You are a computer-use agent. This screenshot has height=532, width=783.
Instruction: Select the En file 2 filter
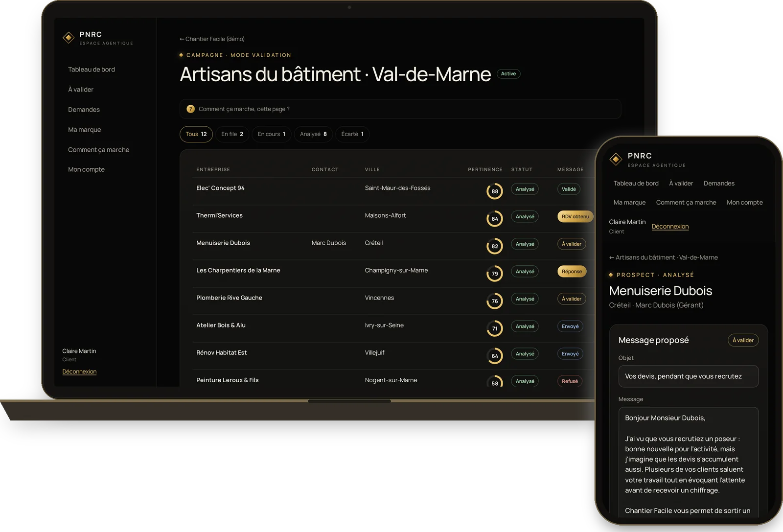[232, 134]
